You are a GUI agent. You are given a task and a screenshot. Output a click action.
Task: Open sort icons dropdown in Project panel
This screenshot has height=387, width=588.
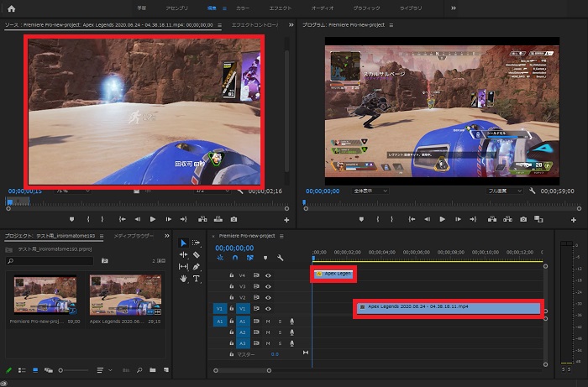pyautogui.click(x=104, y=370)
